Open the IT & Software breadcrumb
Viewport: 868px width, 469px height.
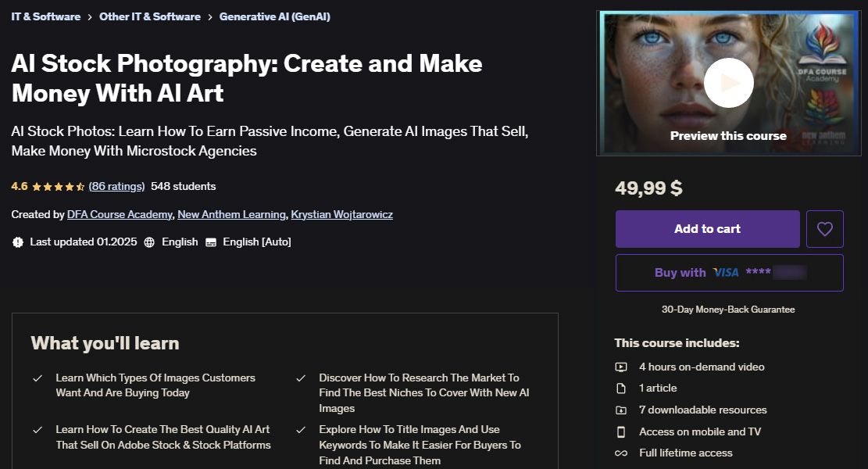pos(46,16)
